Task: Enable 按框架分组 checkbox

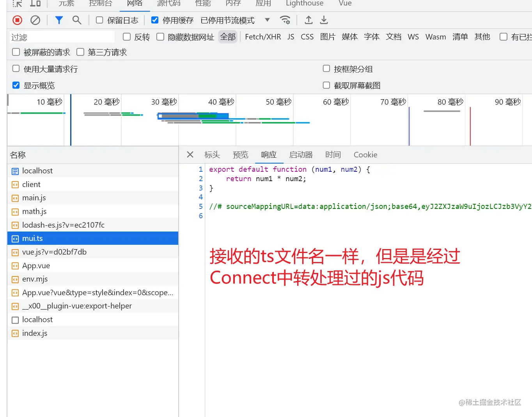Action: (326, 69)
